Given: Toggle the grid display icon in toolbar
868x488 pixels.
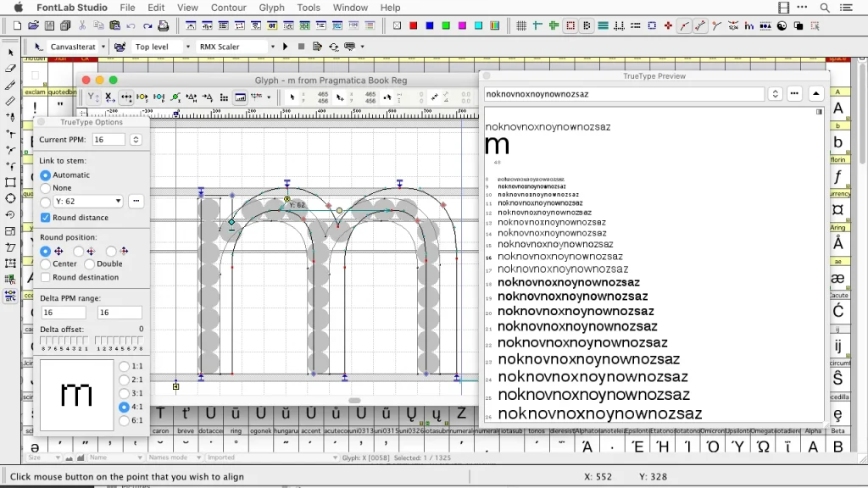Looking at the screenshot, I should coord(521,26).
